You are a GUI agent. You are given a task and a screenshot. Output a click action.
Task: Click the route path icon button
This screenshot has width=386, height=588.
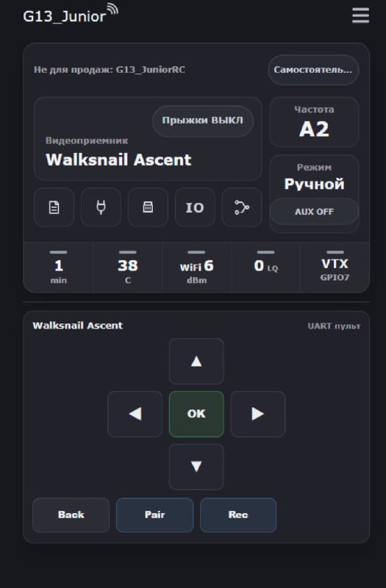tap(242, 207)
